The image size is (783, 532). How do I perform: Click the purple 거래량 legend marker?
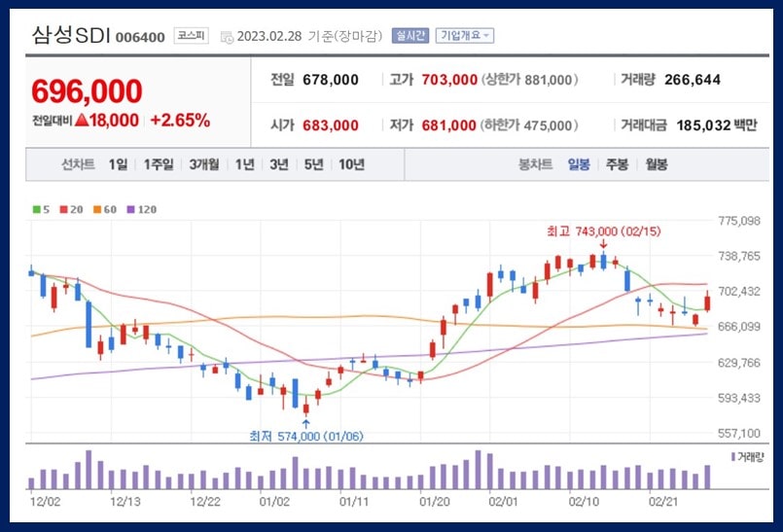(x=733, y=456)
